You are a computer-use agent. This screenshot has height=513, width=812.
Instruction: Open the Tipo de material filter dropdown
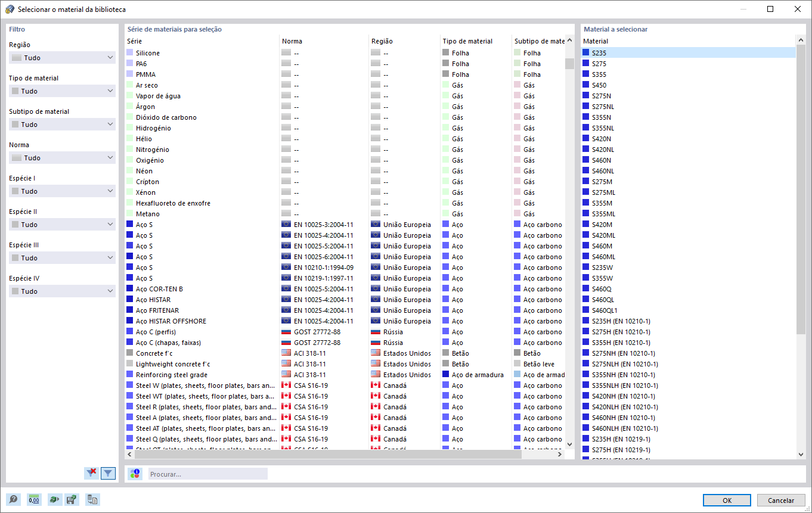pos(62,91)
